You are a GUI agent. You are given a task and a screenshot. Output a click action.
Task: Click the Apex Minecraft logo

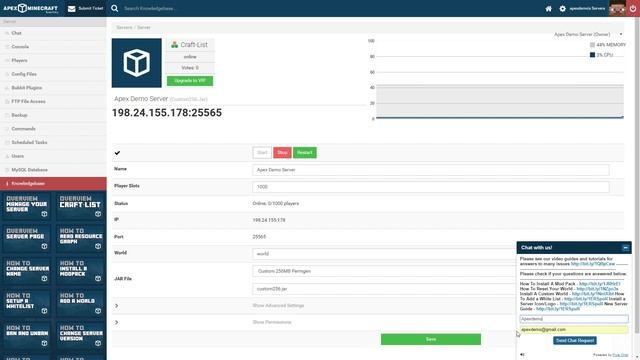tap(31, 8)
